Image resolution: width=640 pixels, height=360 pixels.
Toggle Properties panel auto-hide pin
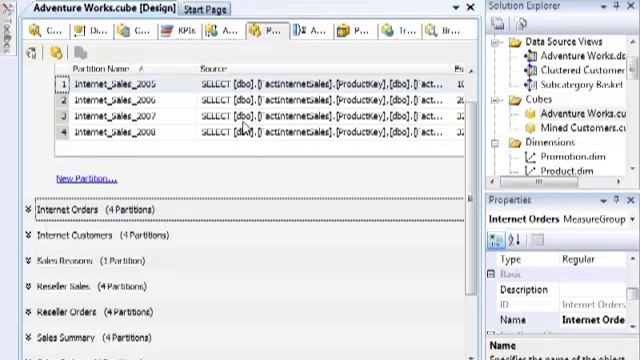617,200
